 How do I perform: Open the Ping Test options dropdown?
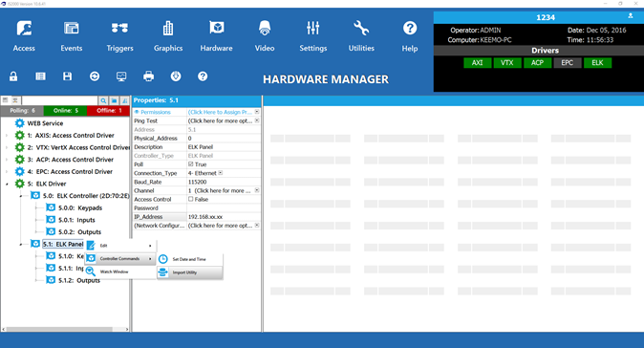coord(257,120)
